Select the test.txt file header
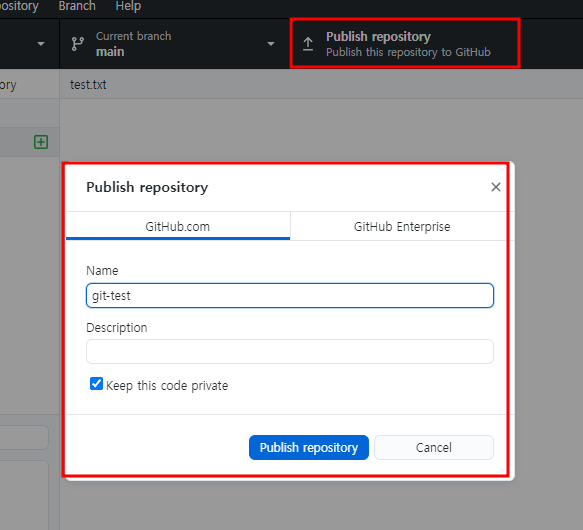Viewport: 583px width, 530px height. pos(88,85)
